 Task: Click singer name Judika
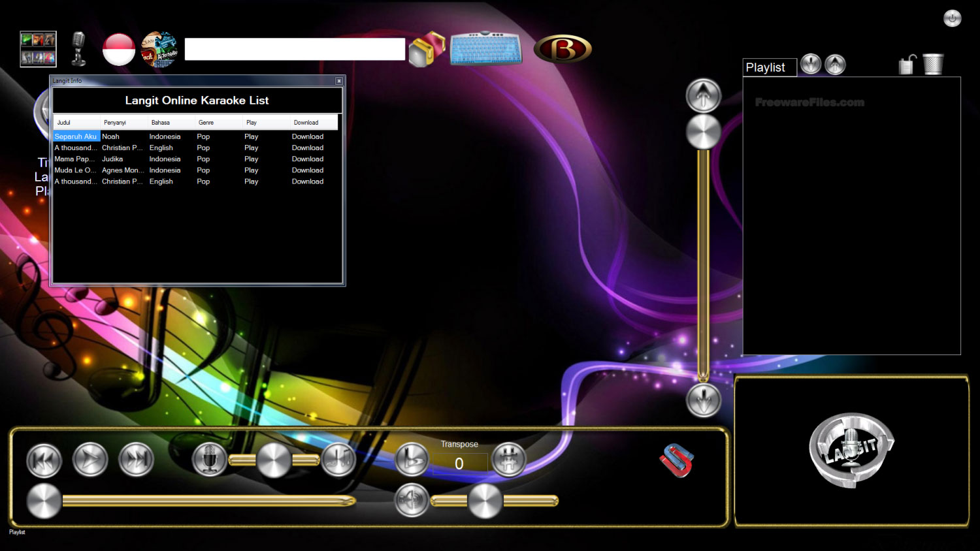tap(112, 159)
